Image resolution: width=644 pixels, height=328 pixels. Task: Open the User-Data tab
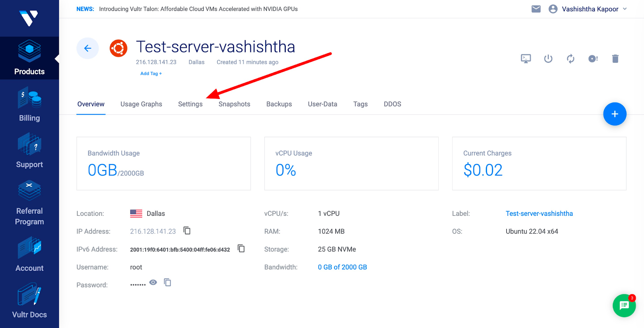pos(322,104)
